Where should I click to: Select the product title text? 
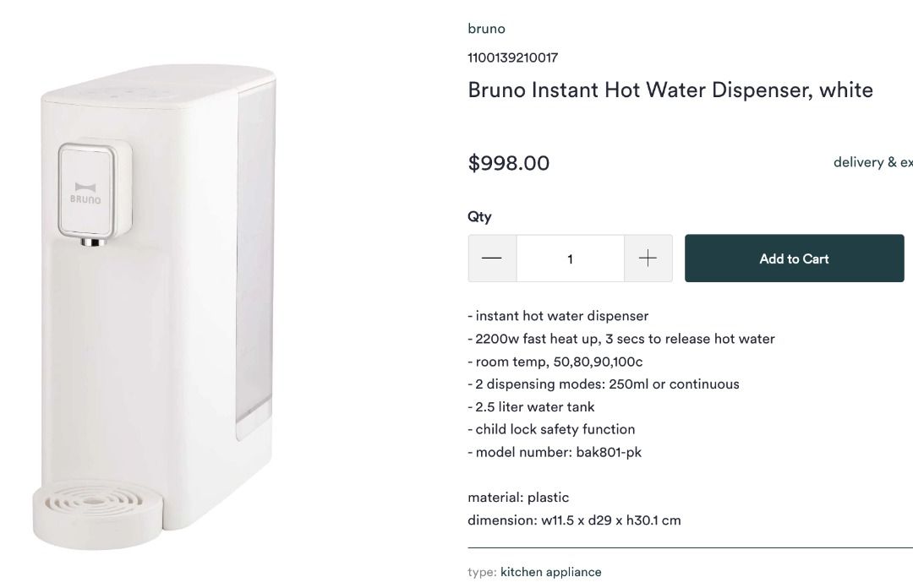coord(670,90)
